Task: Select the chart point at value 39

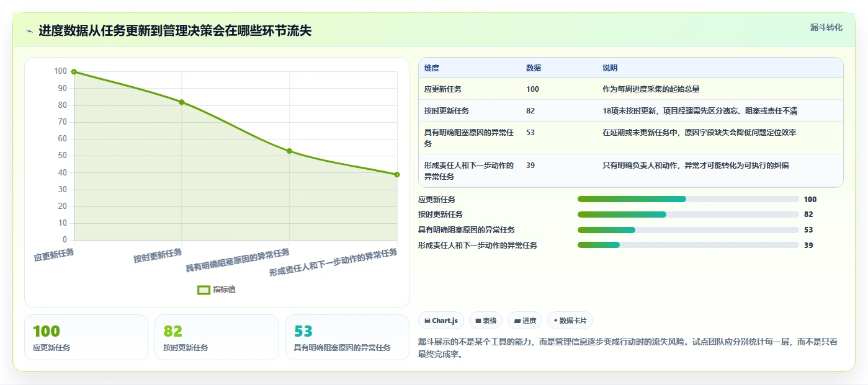Action: click(397, 174)
